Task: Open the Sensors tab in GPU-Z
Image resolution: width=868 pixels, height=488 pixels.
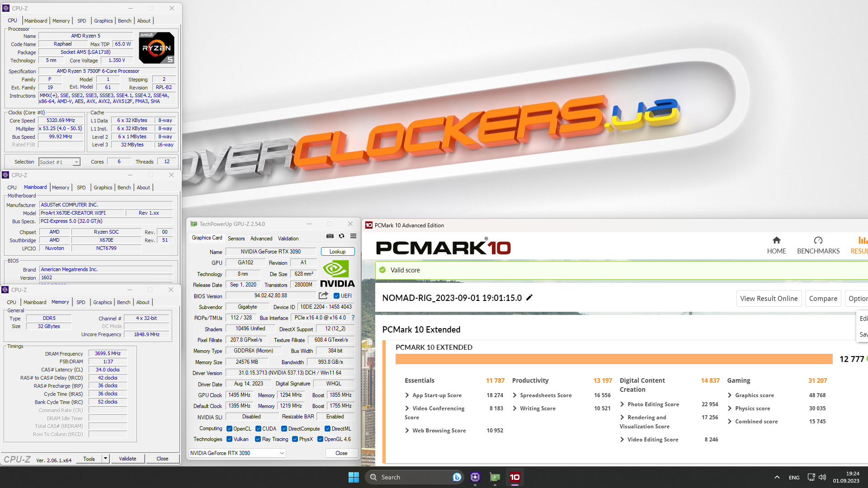Action: point(236,239)
